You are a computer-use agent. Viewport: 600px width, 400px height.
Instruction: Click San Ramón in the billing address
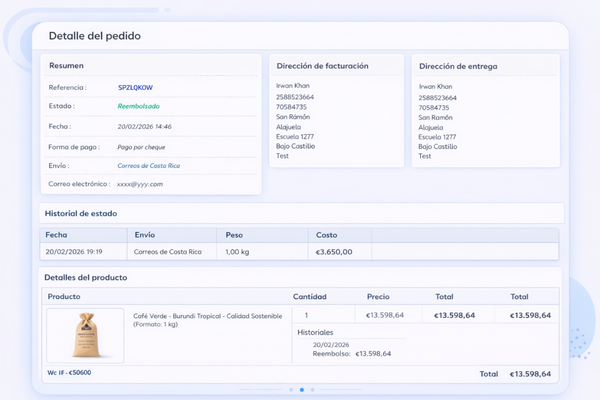293,117
